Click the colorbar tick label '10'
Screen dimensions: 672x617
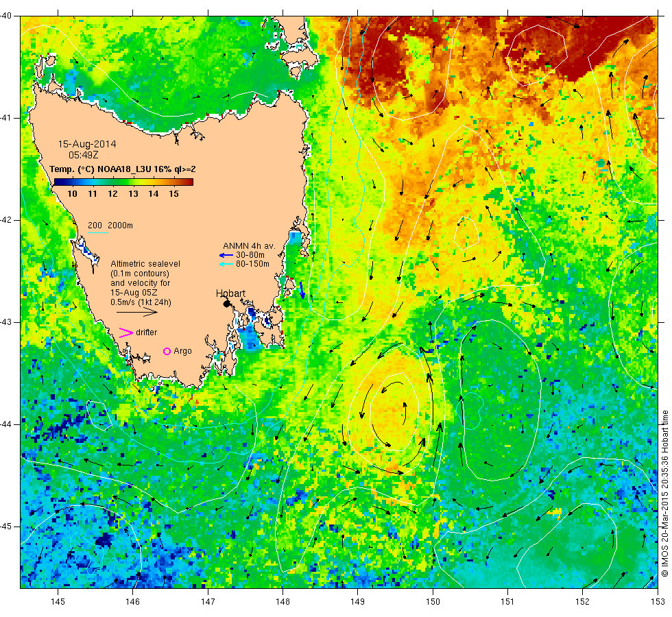pos(73,194)
